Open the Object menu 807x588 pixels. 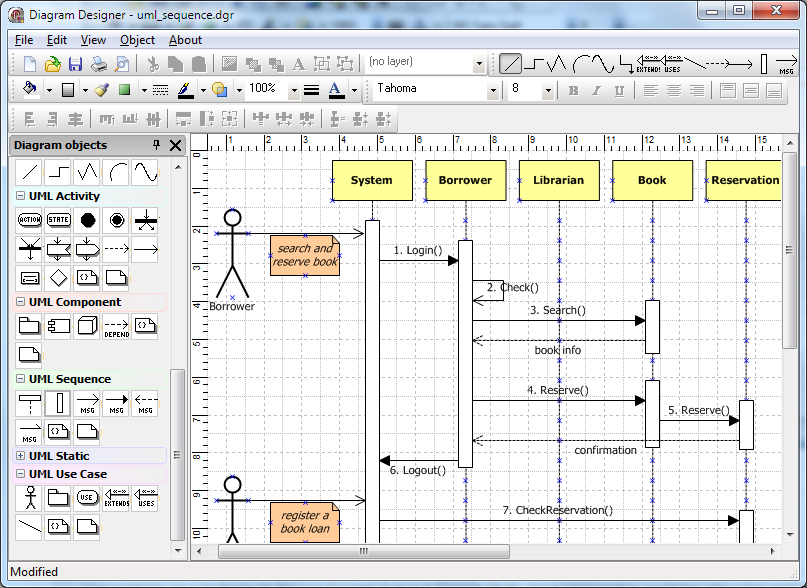coord(137,40)
